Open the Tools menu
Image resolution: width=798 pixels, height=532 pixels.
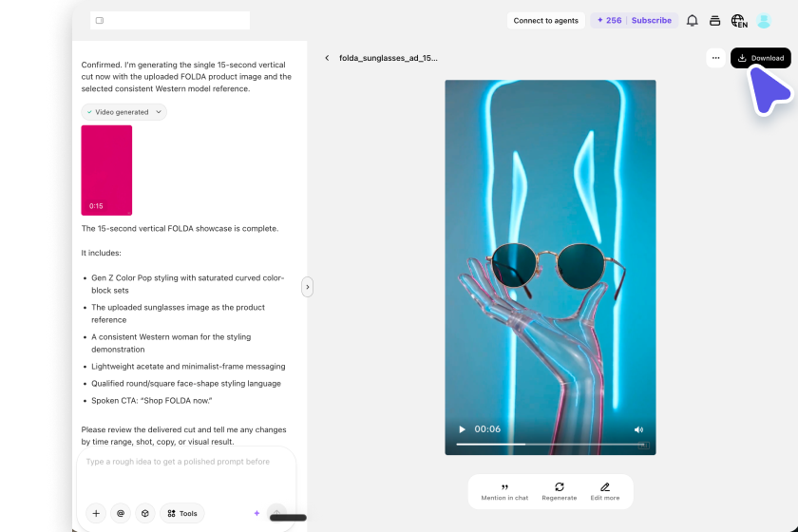[x=182, y=513]
